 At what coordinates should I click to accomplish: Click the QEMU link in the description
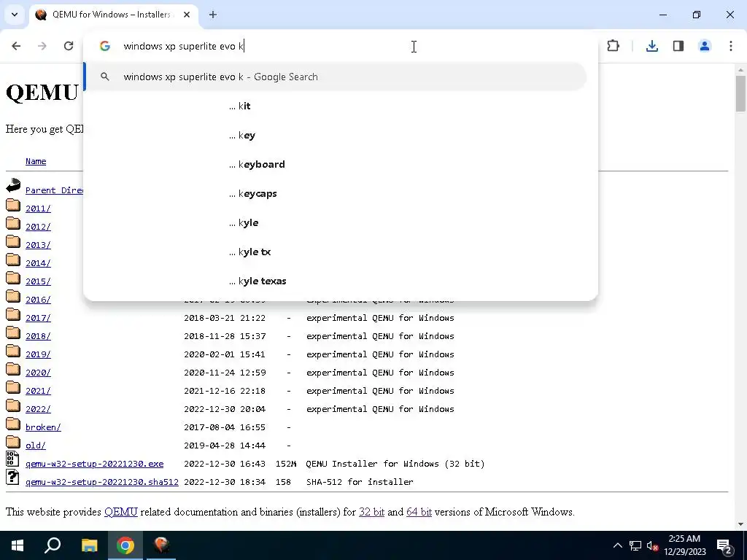[x=121, y=512]
